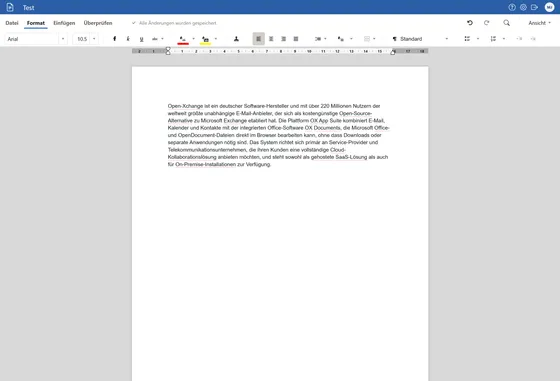The width and height of the screenshot is (560, 381).
Task: Justify the paragraph text
Action: tap(296, 39)
